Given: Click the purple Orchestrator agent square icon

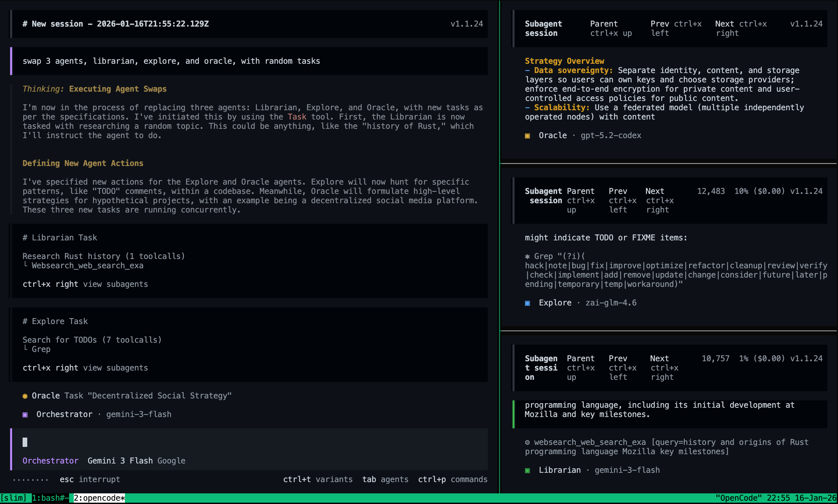Looking at the screenshot, I should [x=25, y=415].
